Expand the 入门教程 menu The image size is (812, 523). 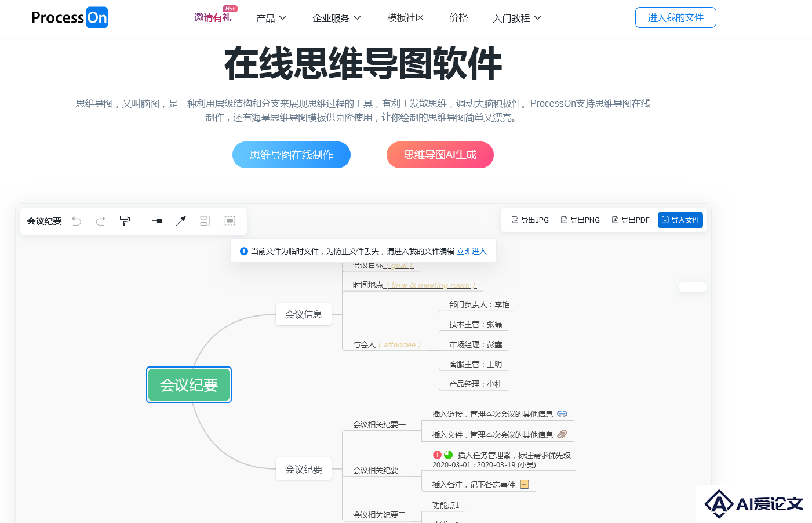[517, 18]
